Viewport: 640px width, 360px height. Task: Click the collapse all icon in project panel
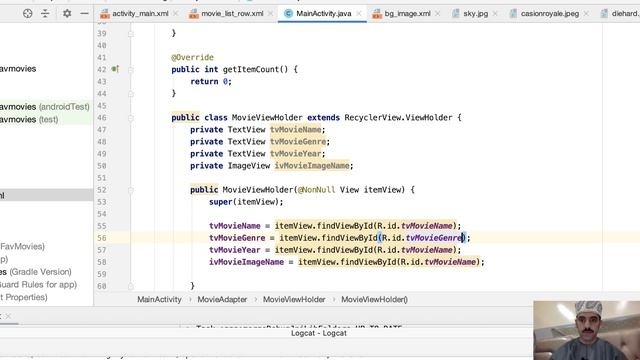click(x=45, y=13)
